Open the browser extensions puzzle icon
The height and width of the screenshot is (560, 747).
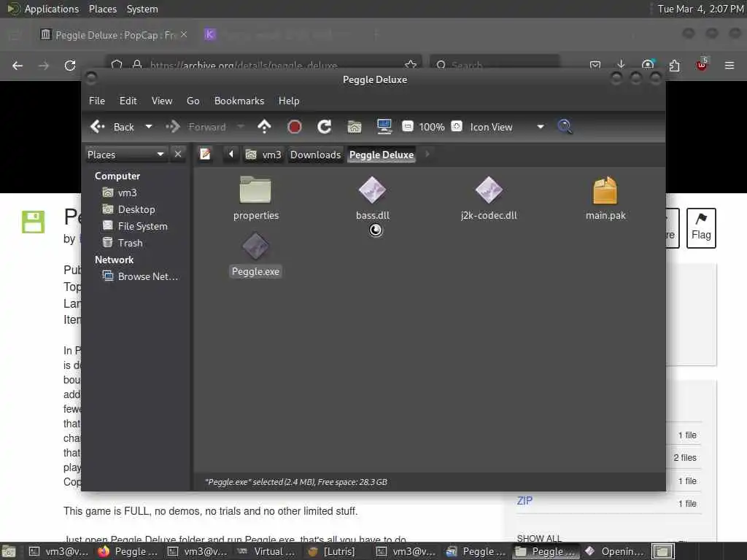tap(674, 65)
